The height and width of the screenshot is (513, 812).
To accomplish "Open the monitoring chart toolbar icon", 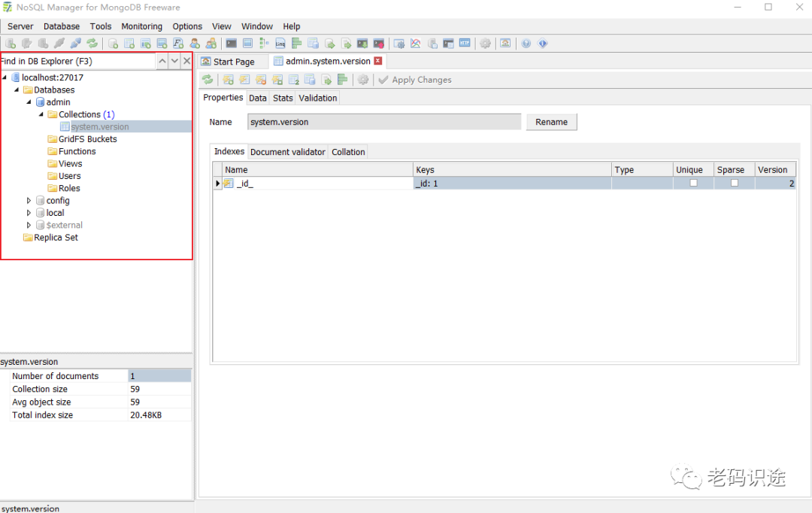I will point(415,44).
